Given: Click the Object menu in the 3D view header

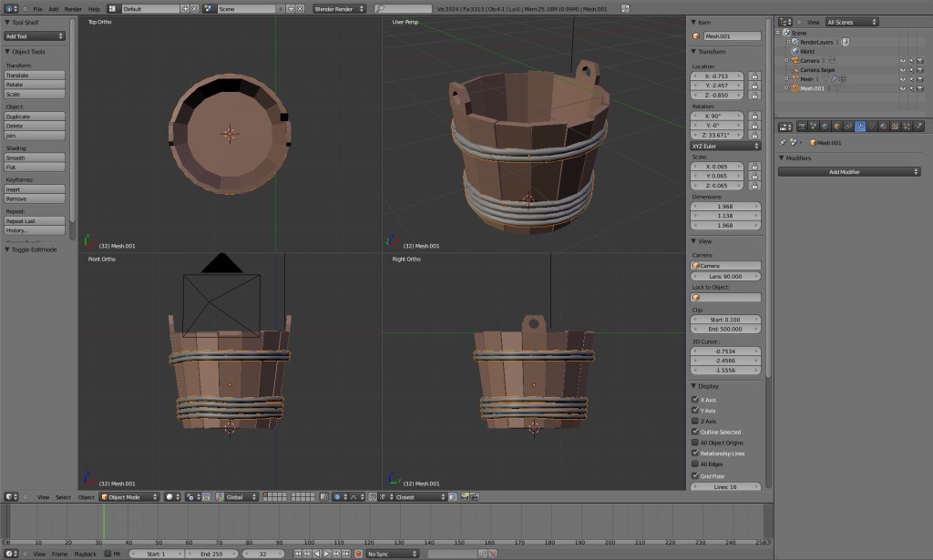Looking at the screenshot, I should click(x=87, y=497).
